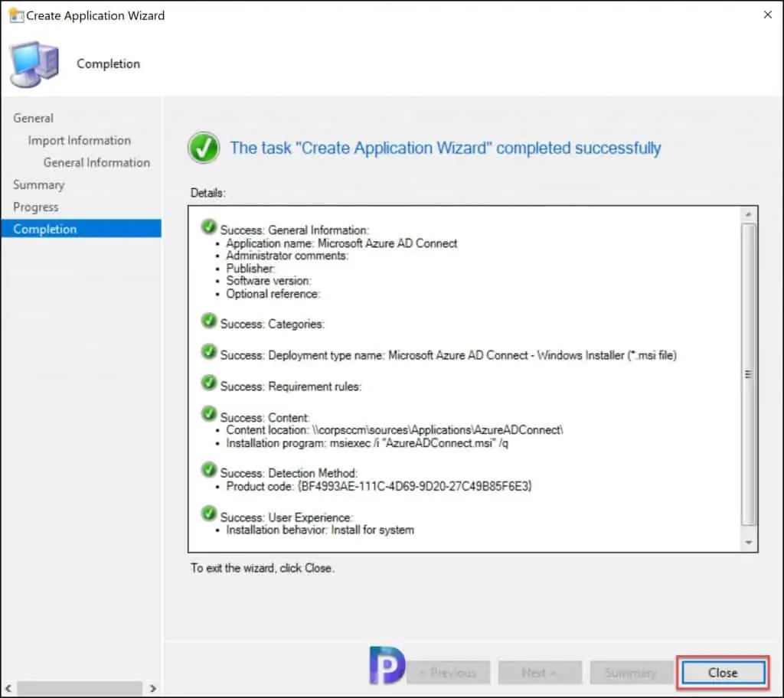Click "Application name: Microsoft Azure AD Connect" line
This screenshot has height=698, width=784.
pos(341,243)
